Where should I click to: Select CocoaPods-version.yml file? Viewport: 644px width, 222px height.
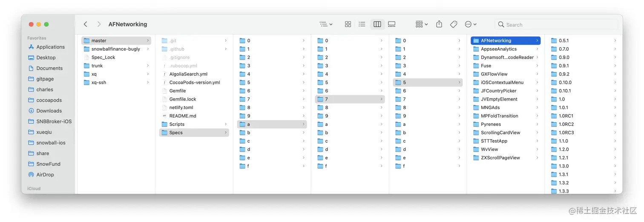pos(194,82)
